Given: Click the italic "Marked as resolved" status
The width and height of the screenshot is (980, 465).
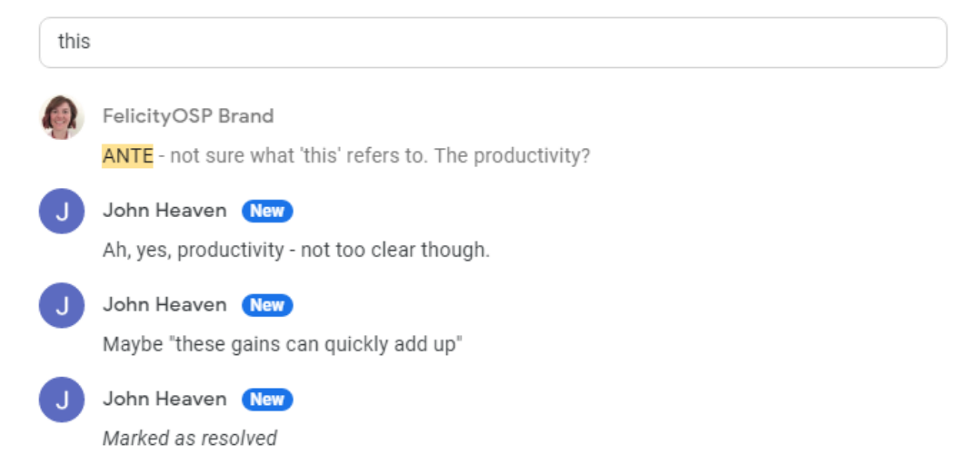Looking at the screenshot, I should pyautogui.click(x=189, y=439).
